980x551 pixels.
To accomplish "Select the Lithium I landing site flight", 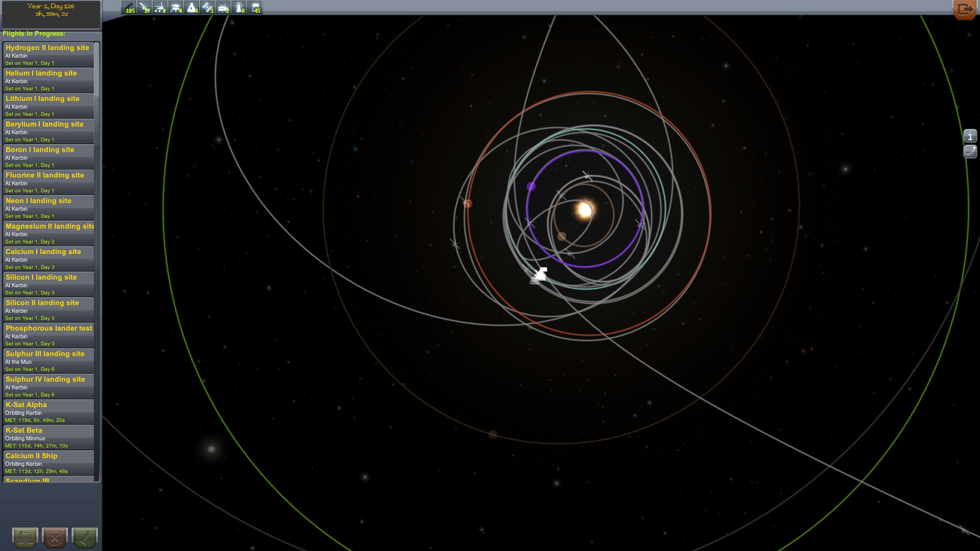I will pyautogui.click(x=49, y=106).
